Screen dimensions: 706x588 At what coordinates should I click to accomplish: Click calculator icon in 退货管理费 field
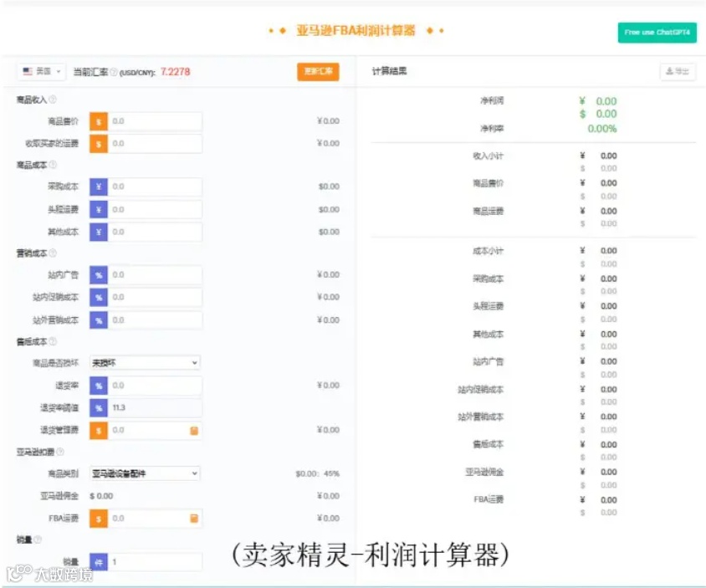[x=194, y=431]
